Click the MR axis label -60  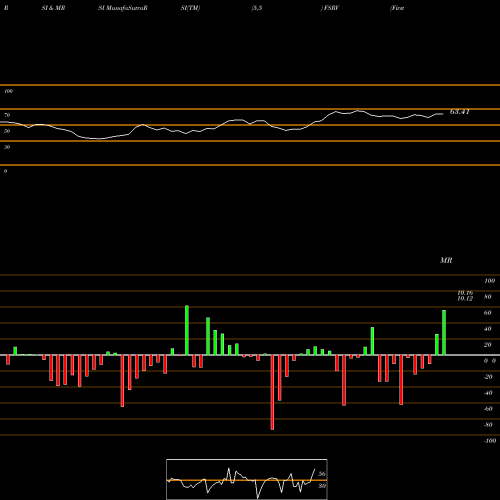coord(488,409)
